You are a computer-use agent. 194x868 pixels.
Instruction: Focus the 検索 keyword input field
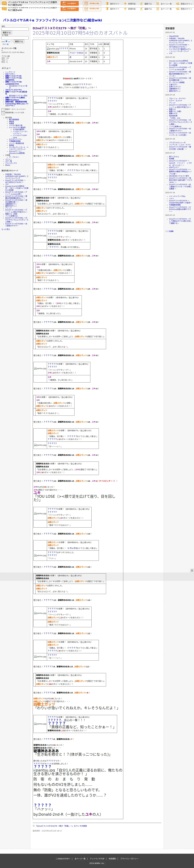15,29
